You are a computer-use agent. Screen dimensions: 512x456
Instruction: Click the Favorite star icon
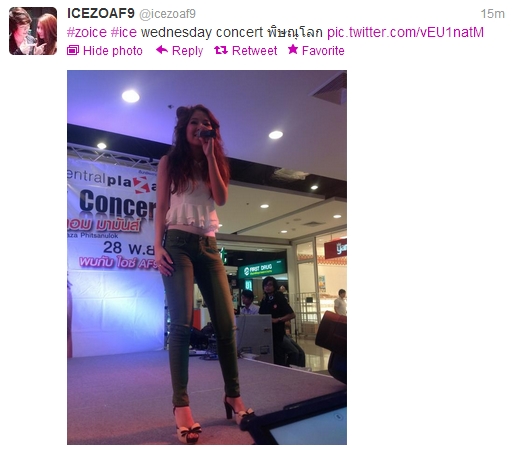[293, 49]
